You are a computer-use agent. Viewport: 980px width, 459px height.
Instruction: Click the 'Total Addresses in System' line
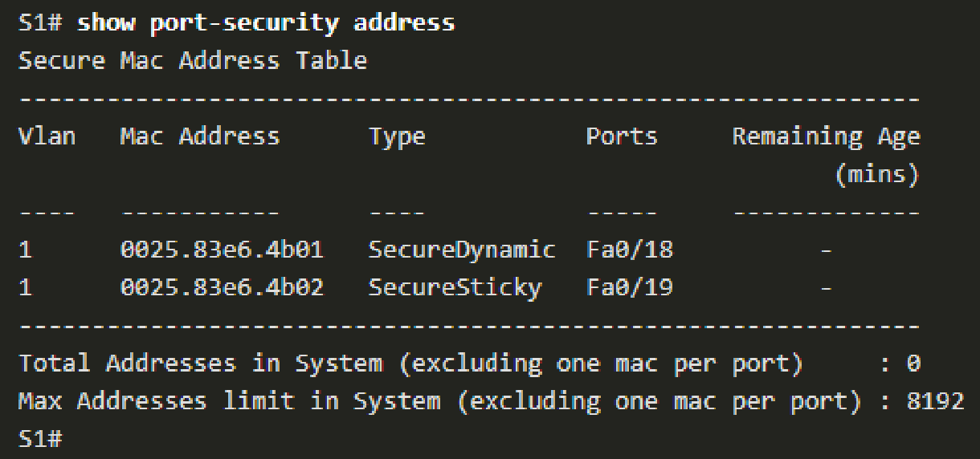pos(410,364)
